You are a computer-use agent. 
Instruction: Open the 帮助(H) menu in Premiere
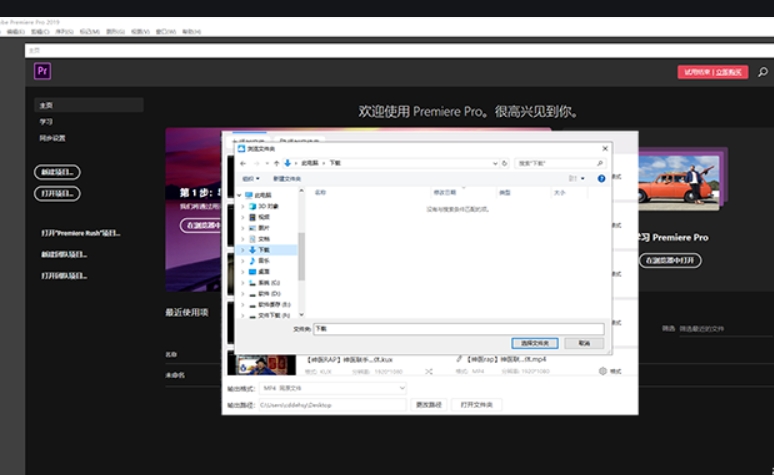coord(192,32)
